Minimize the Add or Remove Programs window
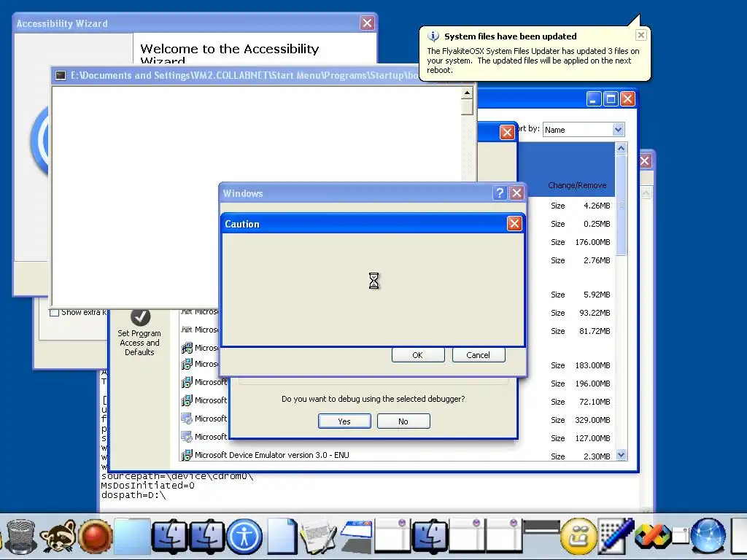 tap(594, 98)
